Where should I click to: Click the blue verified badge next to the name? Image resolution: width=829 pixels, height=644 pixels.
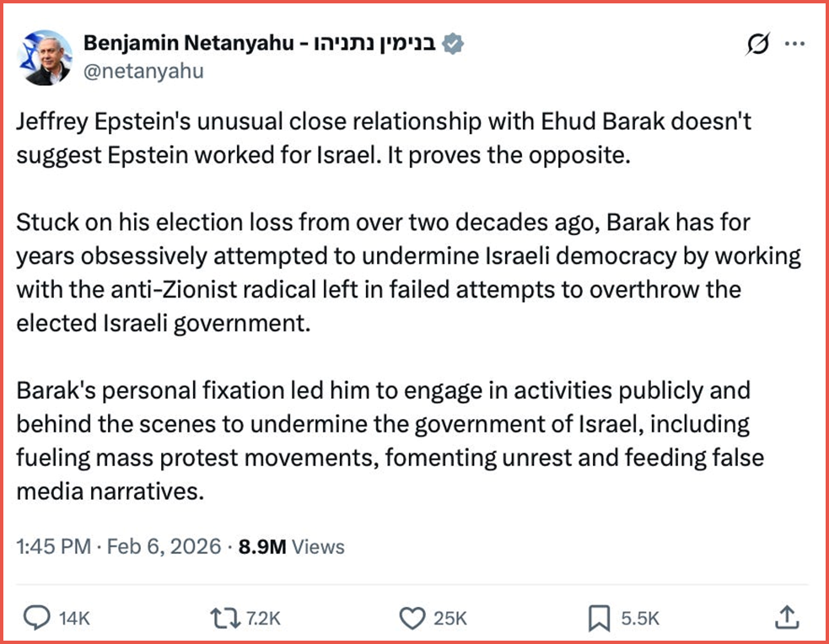coord(454,45)
